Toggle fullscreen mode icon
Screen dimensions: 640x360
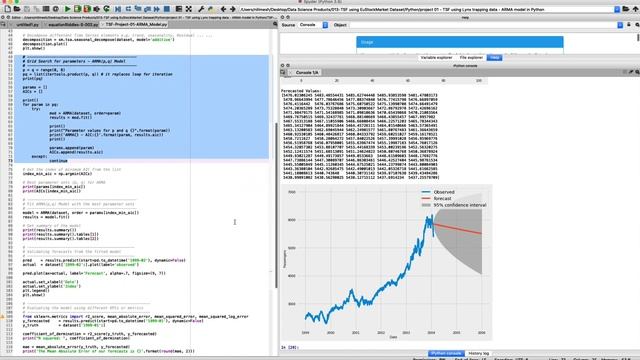pyautogui.click(x=189, y=9)
